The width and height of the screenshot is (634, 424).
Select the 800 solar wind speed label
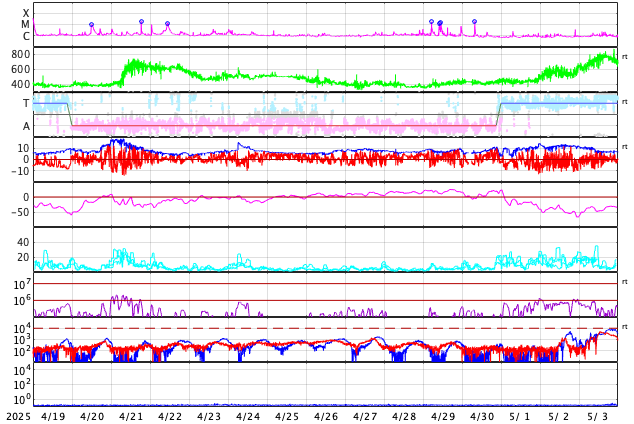21,54
